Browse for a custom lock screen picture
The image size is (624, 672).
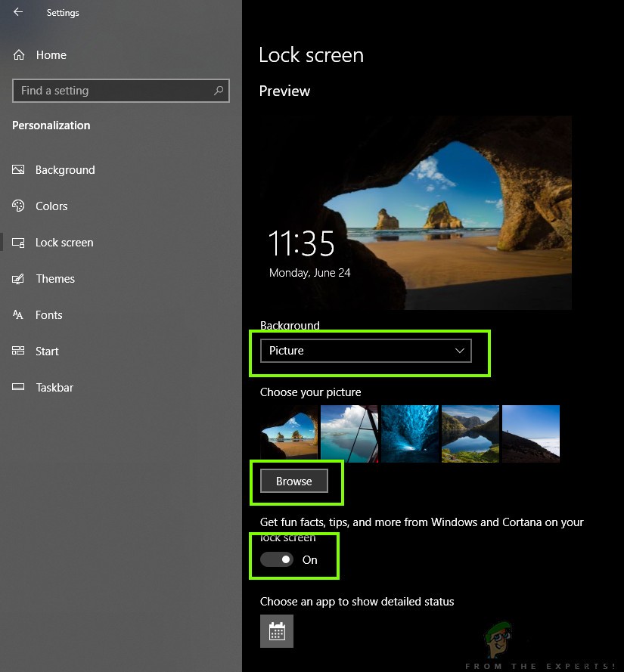click(x=295, y=481)
